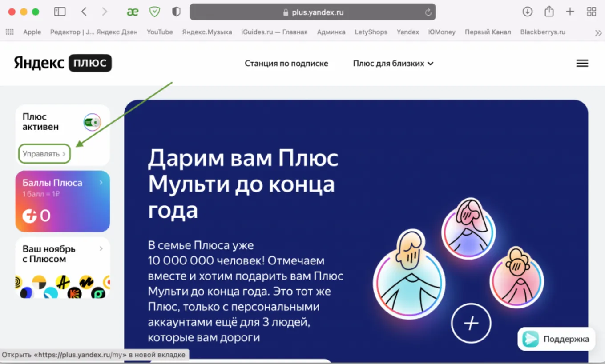The width and height of the screenshot is (605, 364).
Task: Show the tab overview grid icon
Action: [591, 12]
